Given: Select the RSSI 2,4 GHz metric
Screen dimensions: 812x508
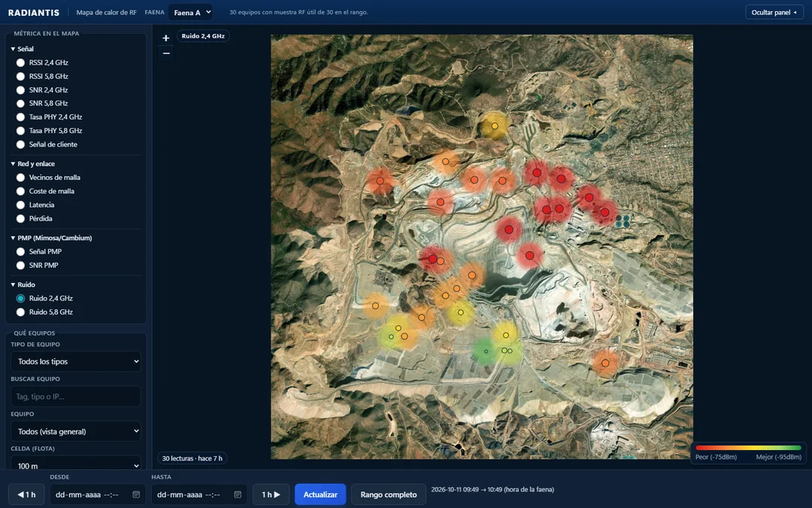Looking at the screenshot, I should pos(20,62).
